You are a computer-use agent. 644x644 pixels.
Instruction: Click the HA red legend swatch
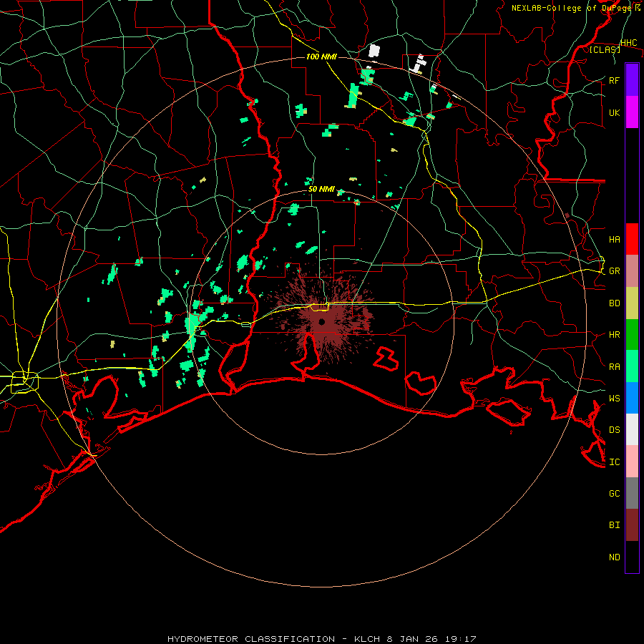(x=632, y=239)
